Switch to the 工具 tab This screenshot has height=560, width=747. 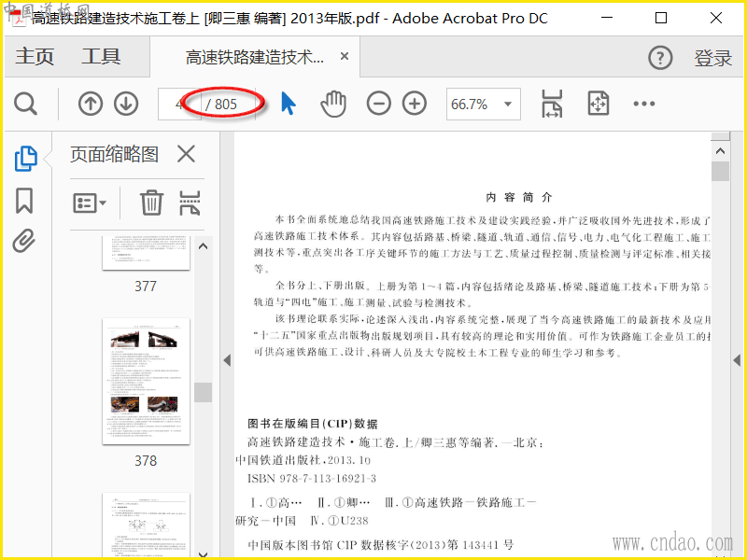101,56
